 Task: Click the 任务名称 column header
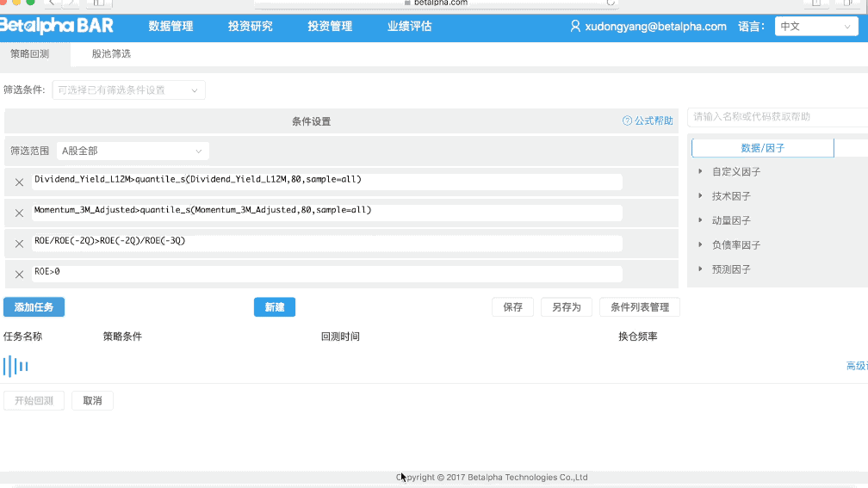[x=22, y=337]
